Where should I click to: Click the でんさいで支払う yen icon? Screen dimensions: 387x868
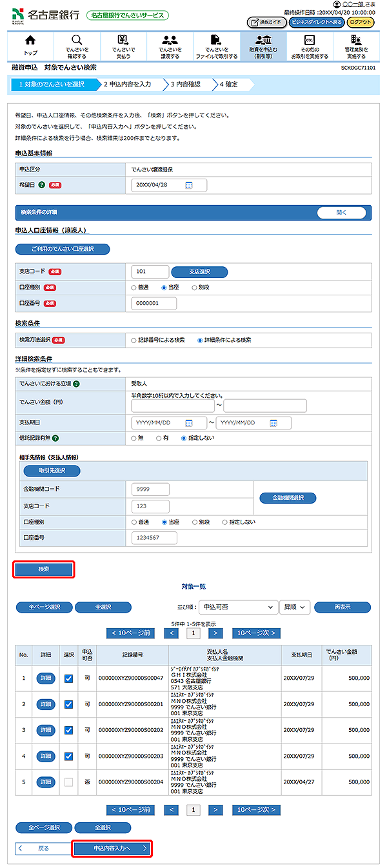coord(123,40)
